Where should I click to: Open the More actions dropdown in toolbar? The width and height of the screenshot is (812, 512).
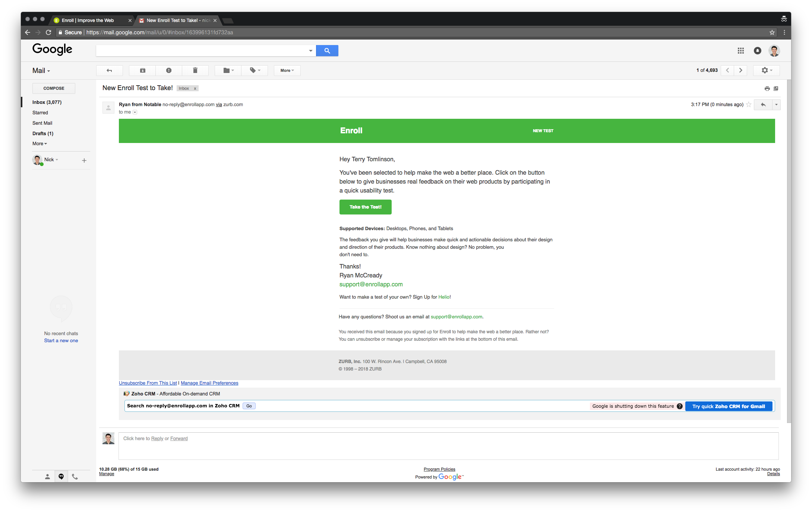point(287,70)
